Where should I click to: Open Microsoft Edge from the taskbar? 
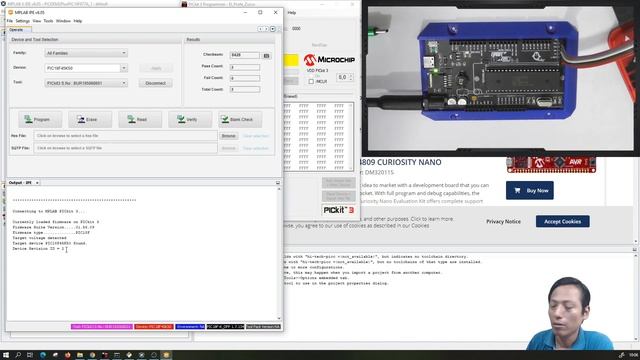tap(43, 355)
